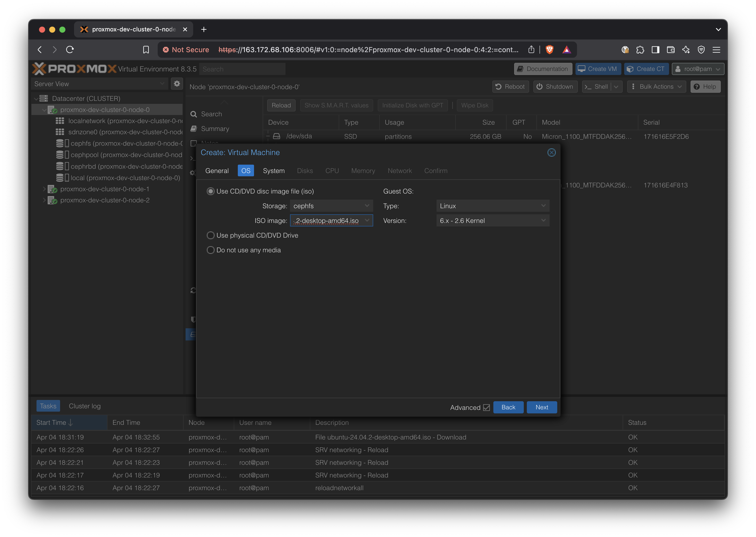Toggle the browser sidebar panel icon
Image resolution: width=756 pixels, height=537 pixels.
pyautogui.click(x=655, y=50)
